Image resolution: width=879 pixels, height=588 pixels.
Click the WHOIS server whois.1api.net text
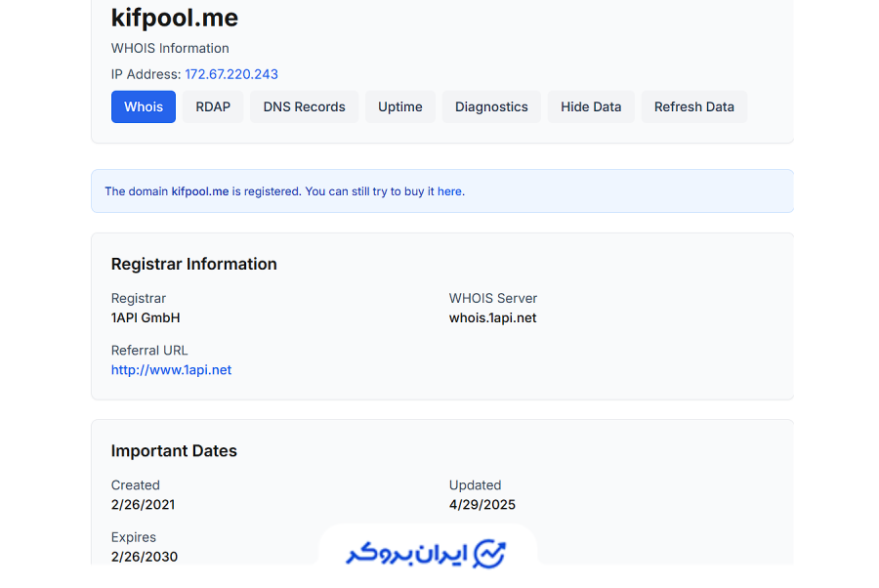coord(492,317)
